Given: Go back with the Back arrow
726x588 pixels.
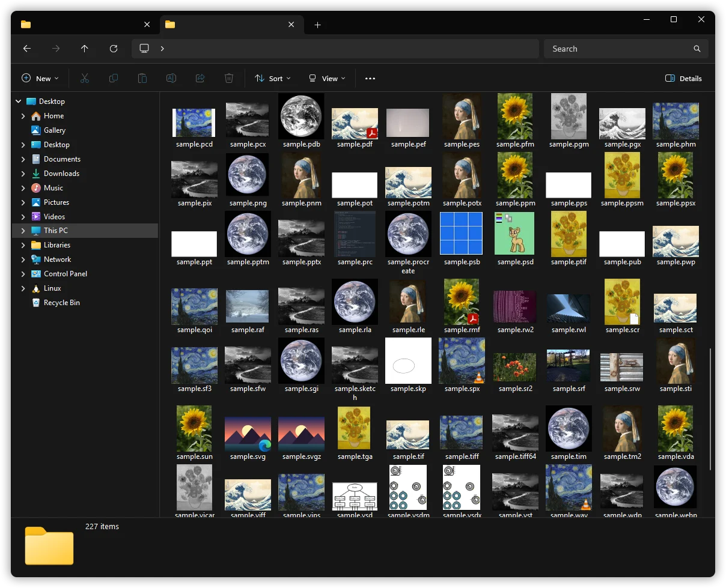Looking at the screenshot, I should (x=27, y=49).
